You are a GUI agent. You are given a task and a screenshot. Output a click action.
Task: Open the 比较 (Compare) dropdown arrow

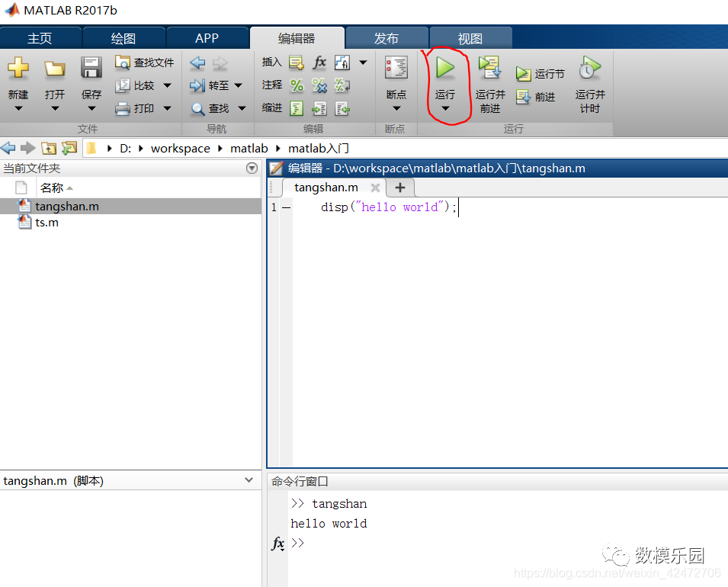click(168, 85)
